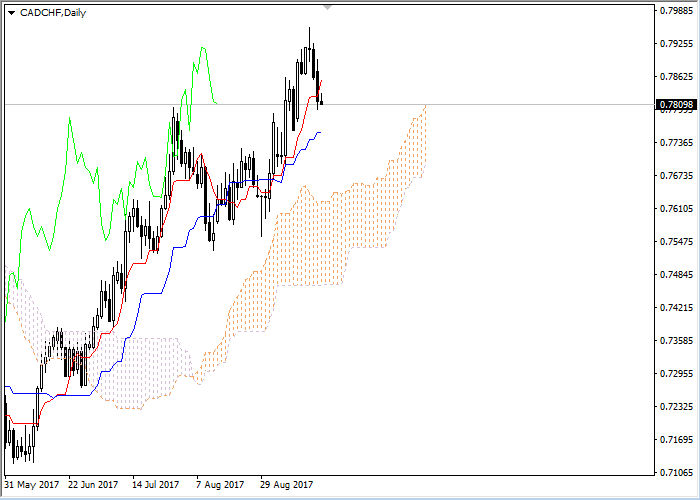Click the 0.73585 price scale value

click(x=677, y=340)
